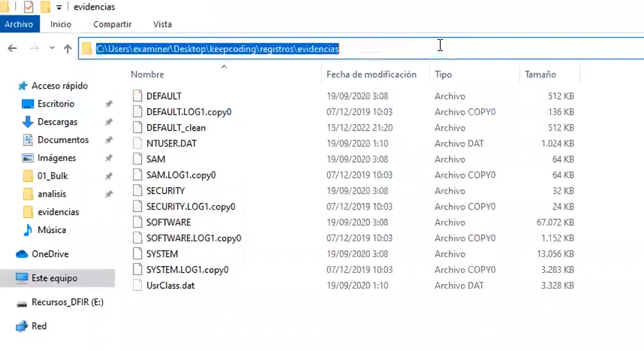Viewport: 644px width, 351px height.
Task: Sort files by Tamaño column
Action: [x=540, y=74]
